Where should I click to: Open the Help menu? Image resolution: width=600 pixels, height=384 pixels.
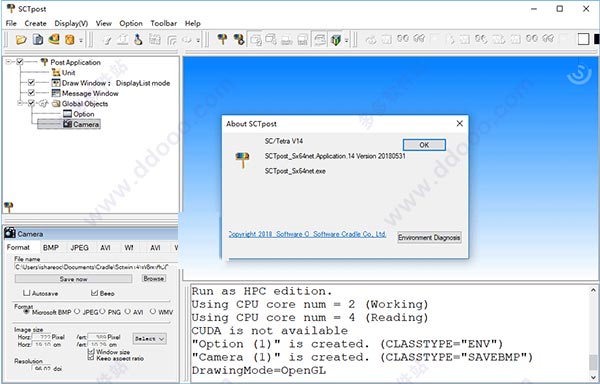click(192, 23)
